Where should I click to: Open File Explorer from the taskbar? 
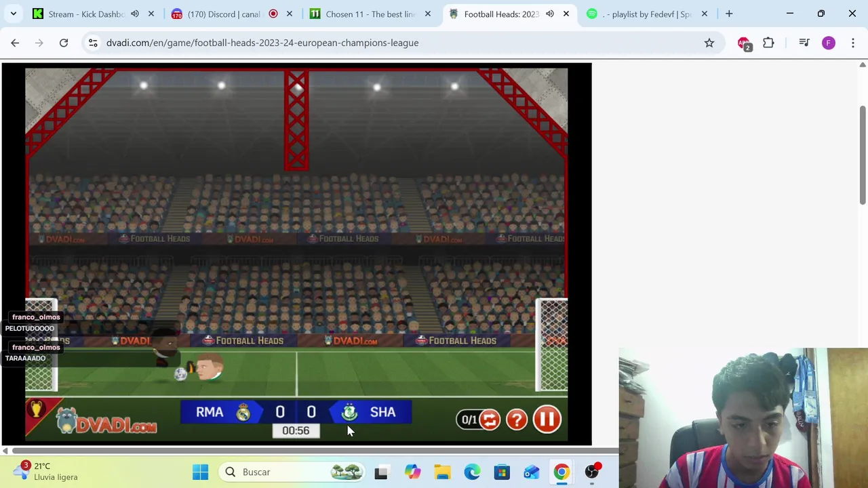442,472
